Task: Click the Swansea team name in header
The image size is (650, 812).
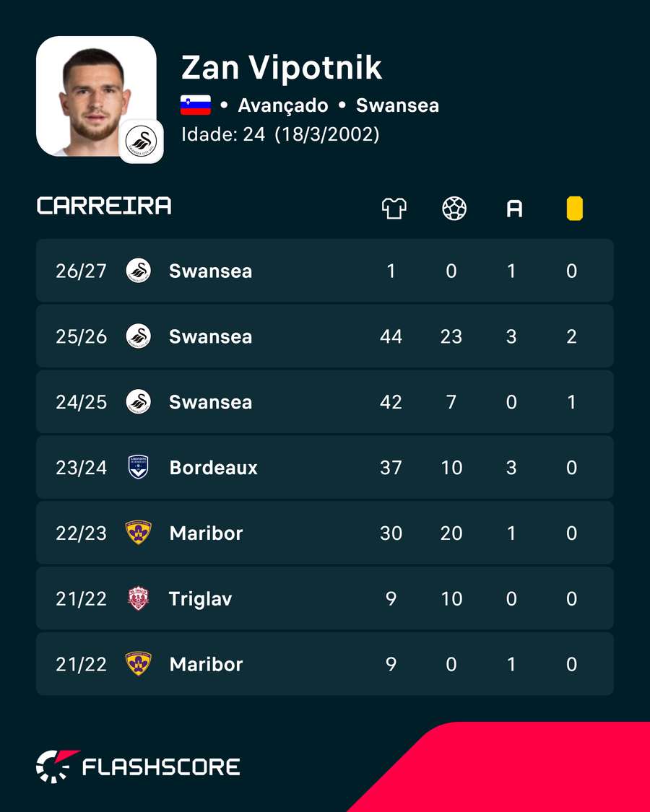Action: pos(397,105)
